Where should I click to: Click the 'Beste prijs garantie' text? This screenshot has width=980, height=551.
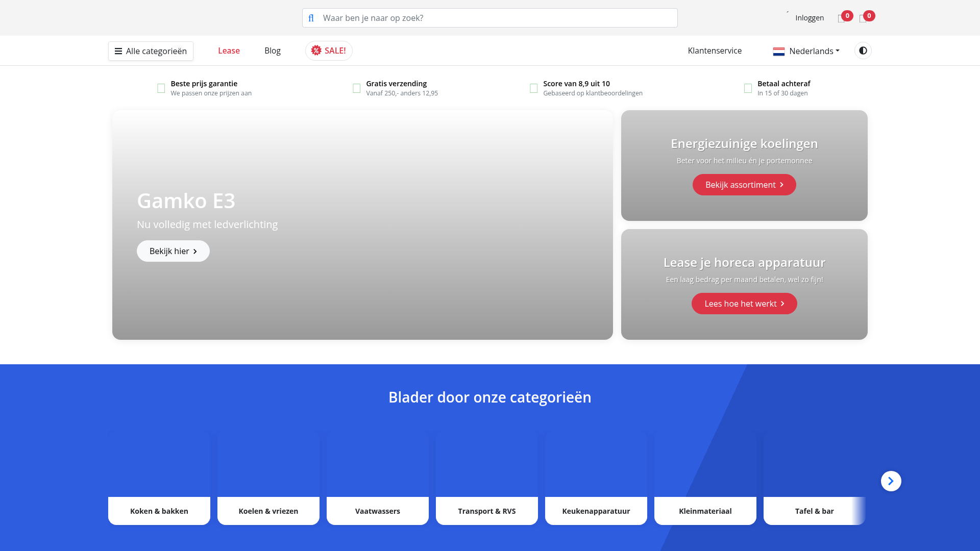pos(204,84)
